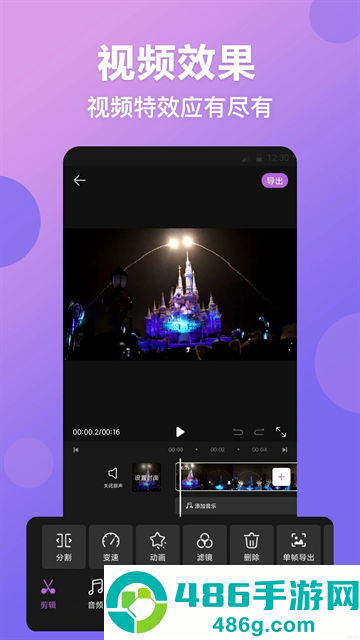
Task: Jump to timeline start
Action: (76, 450)
